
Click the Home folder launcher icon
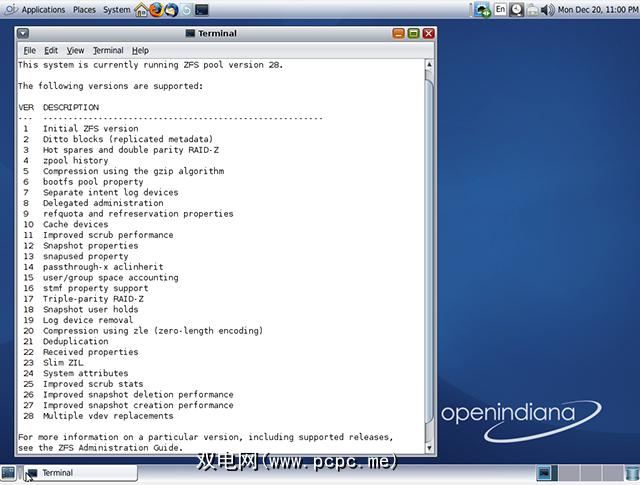coord(141,9)
